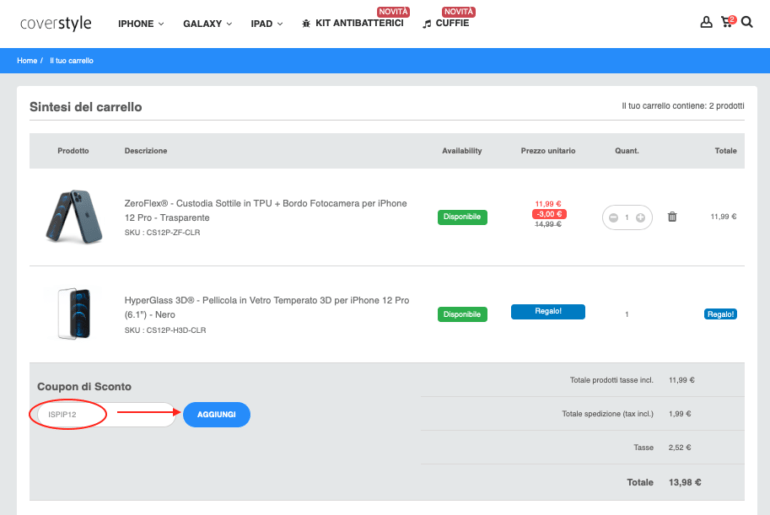The height and width of the screenshot is (515, 770).
Task: Click the coupon code input field
Action: [x=107, y=414]
